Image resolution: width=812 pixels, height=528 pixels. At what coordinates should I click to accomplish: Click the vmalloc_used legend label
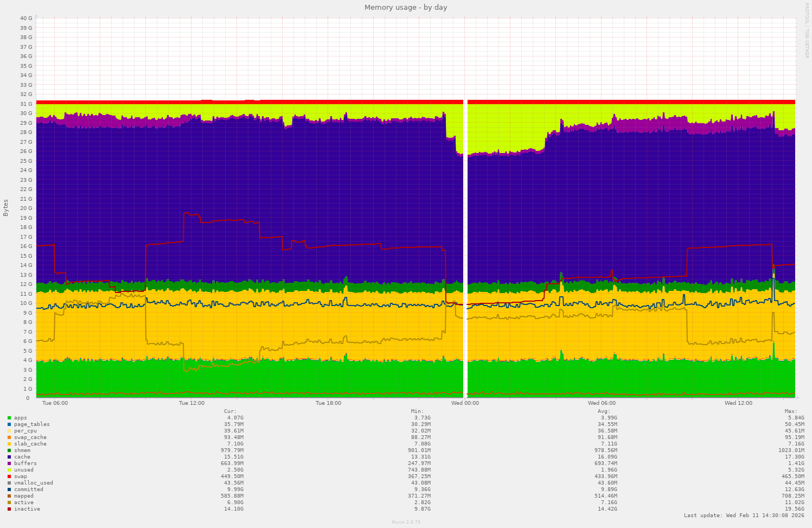34,483
